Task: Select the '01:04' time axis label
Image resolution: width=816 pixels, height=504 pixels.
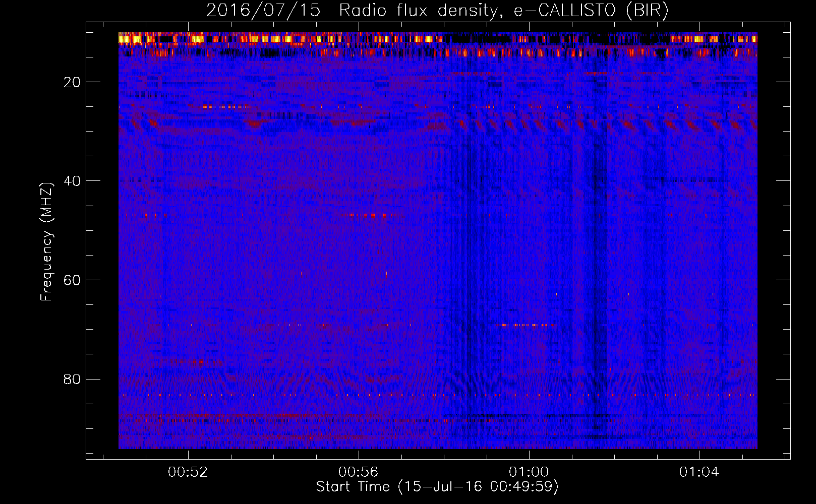Action: (699, 472)
